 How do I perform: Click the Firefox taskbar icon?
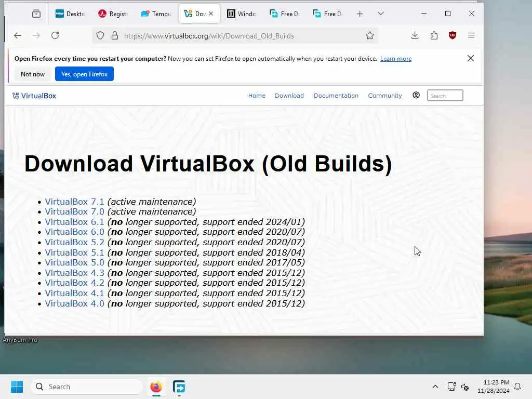(156, 387)
